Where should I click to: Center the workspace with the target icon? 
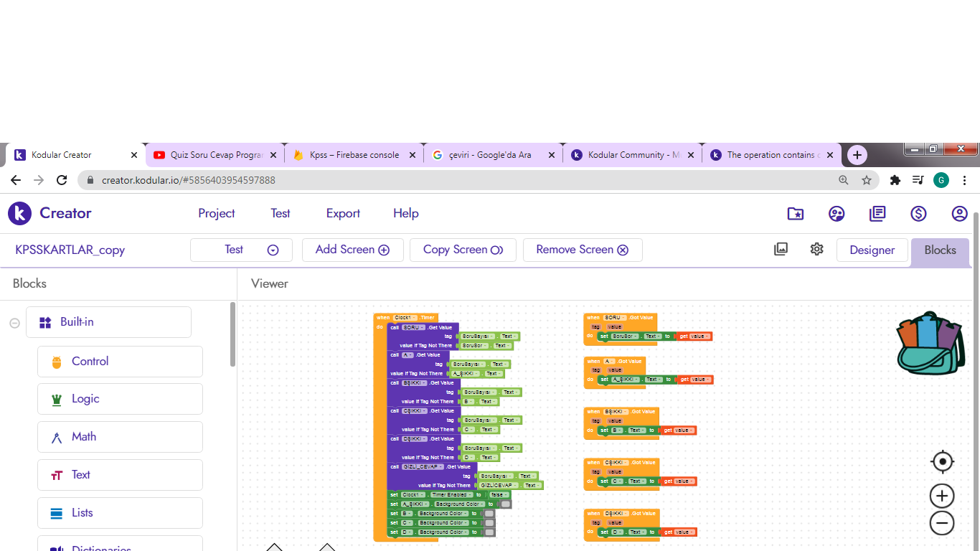pos(942,461)
